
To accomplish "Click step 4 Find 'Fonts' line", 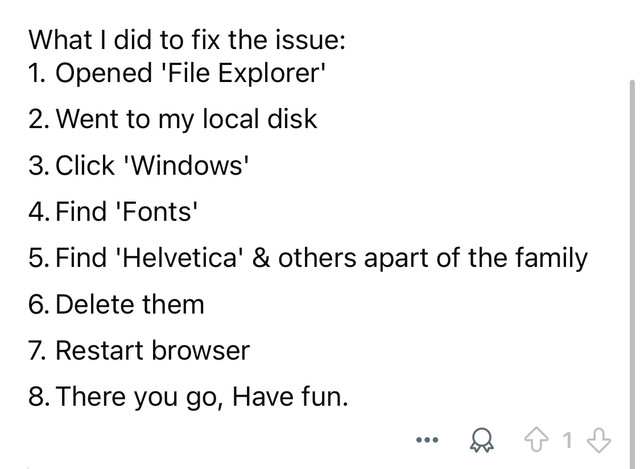I will [113, 212].
